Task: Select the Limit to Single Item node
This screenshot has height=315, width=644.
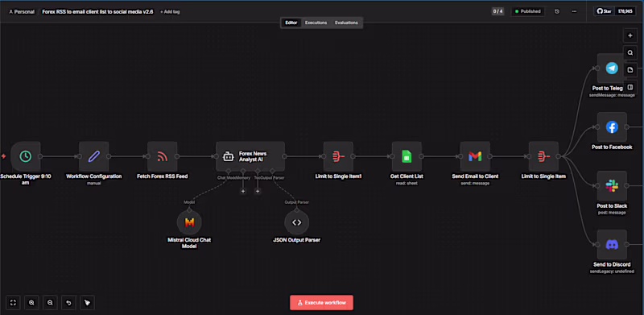Action: click(543, 156)
